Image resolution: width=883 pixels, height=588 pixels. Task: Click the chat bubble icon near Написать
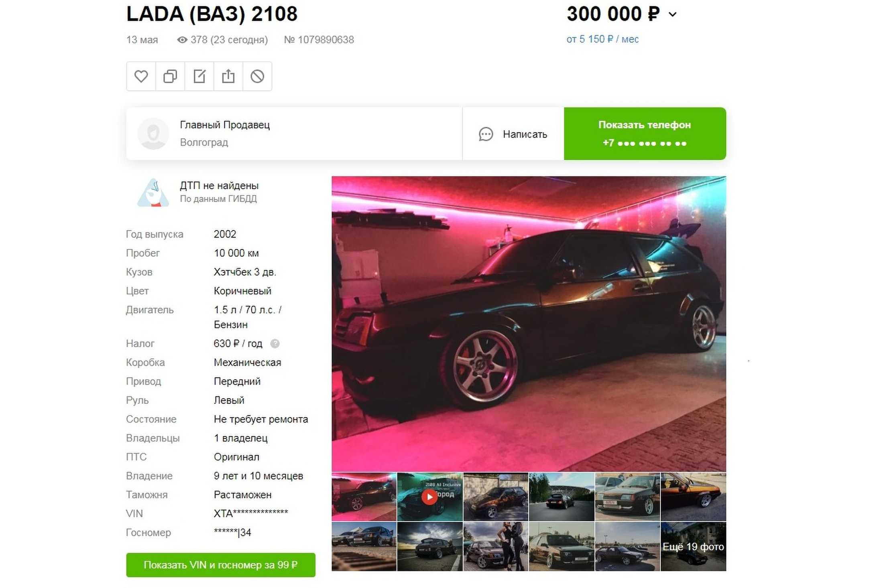point(486,134)
